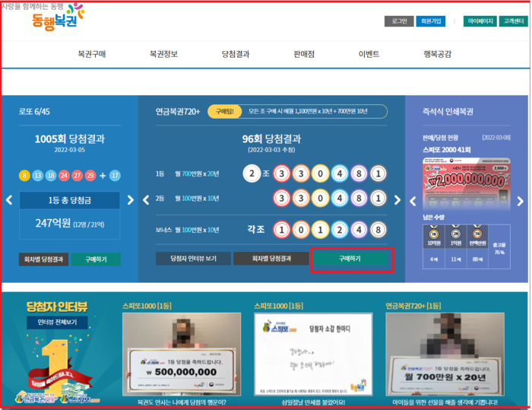The height and width of the screenshot is (410, 532).
Task: Open the 복권구매 menu
Action: coord(92,54)
